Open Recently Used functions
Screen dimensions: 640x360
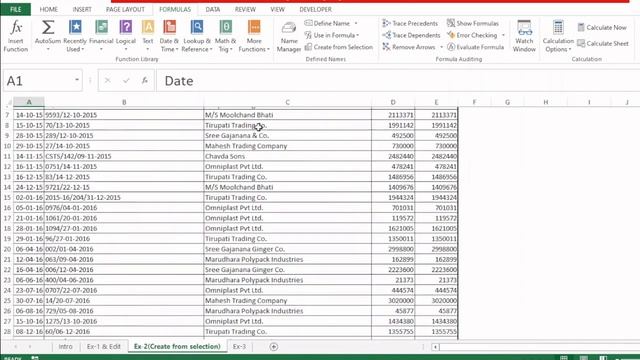(75, 36)
